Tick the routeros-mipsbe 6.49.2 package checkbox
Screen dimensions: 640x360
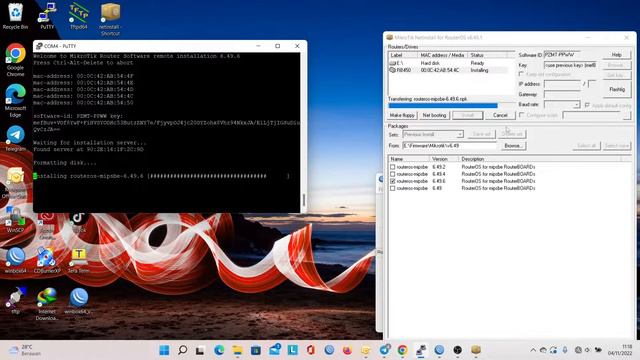393,167
